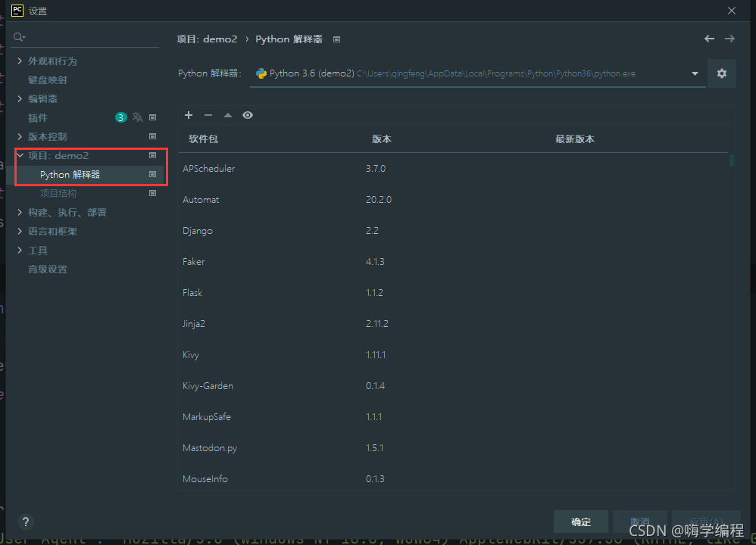Click the minus icon to uninstall package
This screenshot has height=545, width=756.
pyautogui.click(x=208, y=115)
